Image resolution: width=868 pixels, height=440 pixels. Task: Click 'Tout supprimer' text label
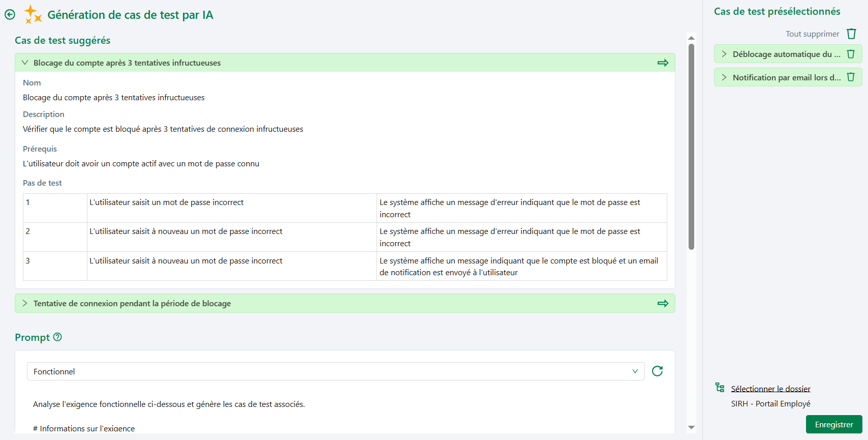point(812,34)
